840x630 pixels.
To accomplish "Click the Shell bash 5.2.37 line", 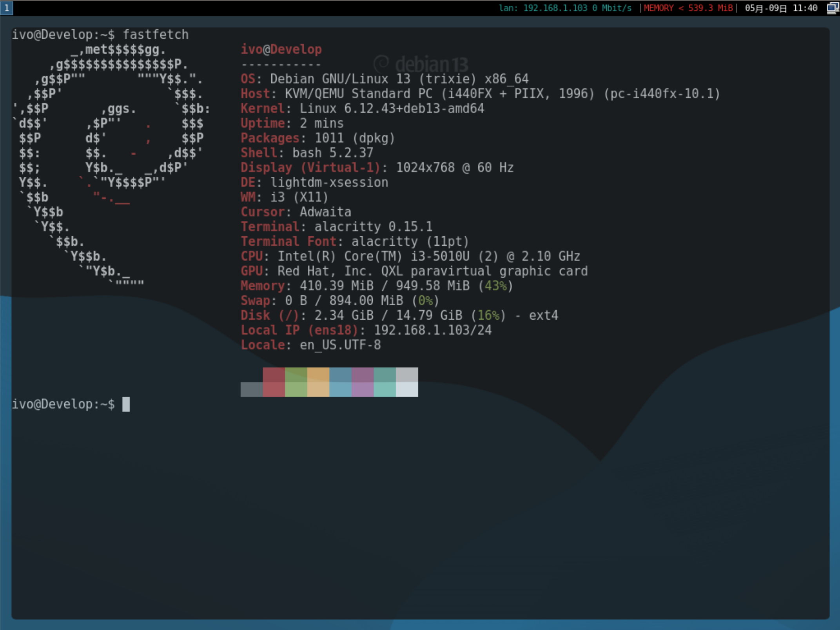I will point(307,153).
